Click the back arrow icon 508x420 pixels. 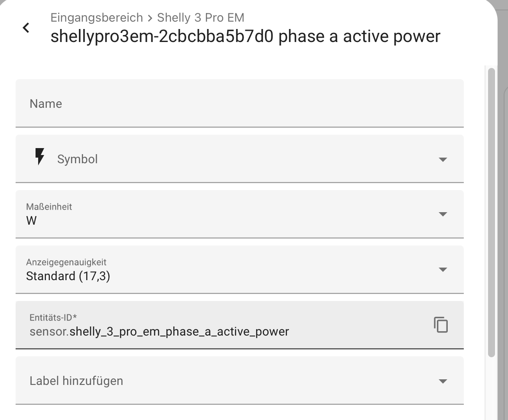pyautogui.click(x=26, y=28)
